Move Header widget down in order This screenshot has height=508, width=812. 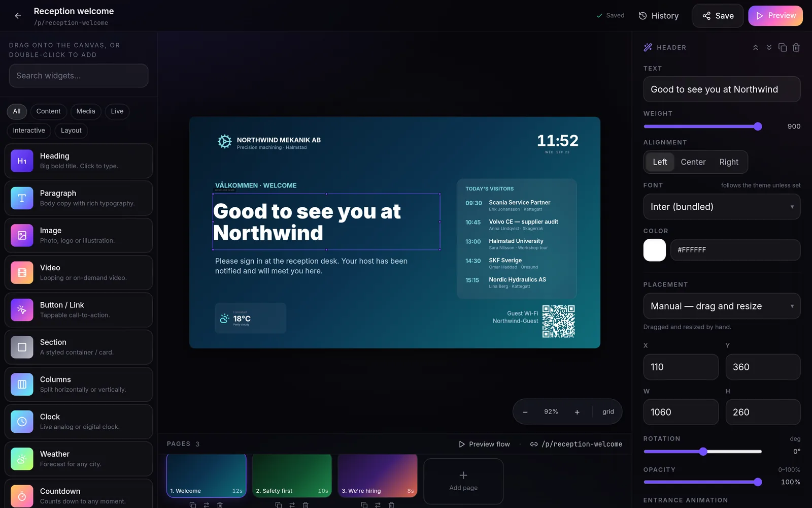click(769, 47)
